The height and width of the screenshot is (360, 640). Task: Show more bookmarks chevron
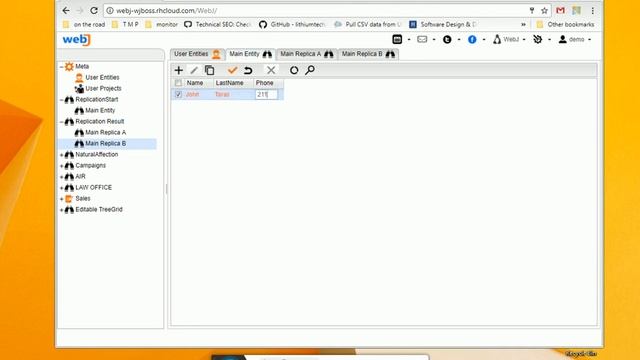(x=523, y=24)
